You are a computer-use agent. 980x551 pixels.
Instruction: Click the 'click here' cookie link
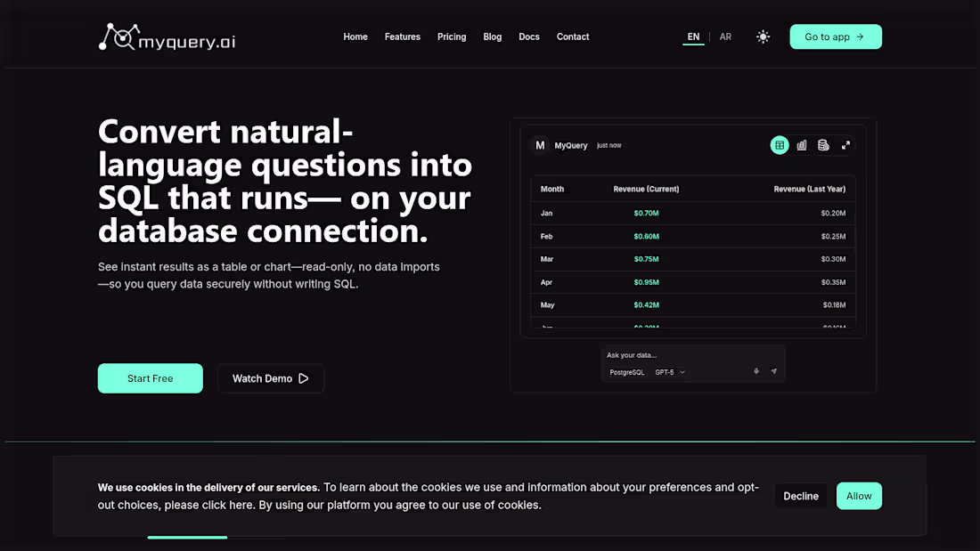click(227, 505)
